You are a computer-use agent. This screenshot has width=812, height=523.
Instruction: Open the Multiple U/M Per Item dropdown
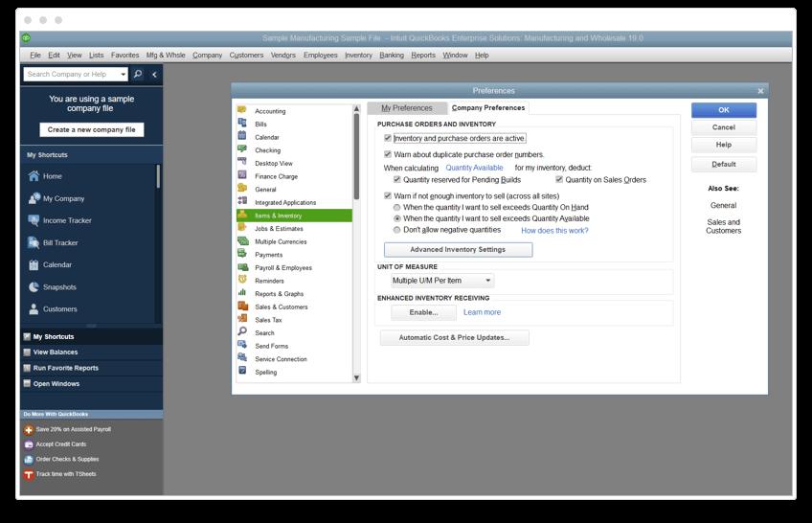tap(441, 281)
